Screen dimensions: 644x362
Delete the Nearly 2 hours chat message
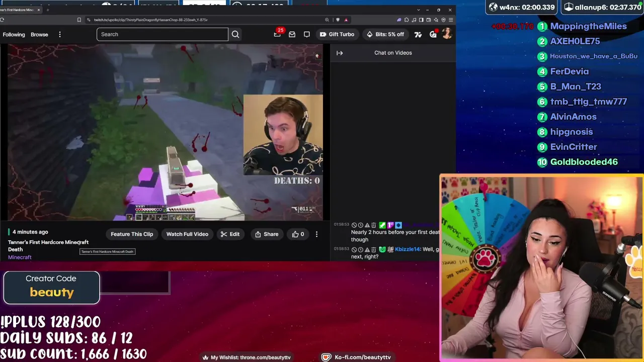pos(373,225)
